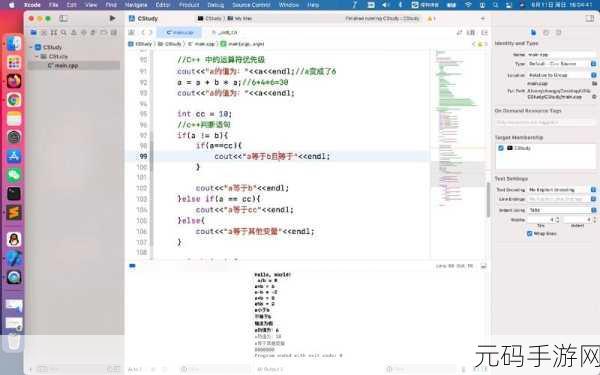
Task: Click the Name field in Identity and Type
Action: tap(562, 55)
